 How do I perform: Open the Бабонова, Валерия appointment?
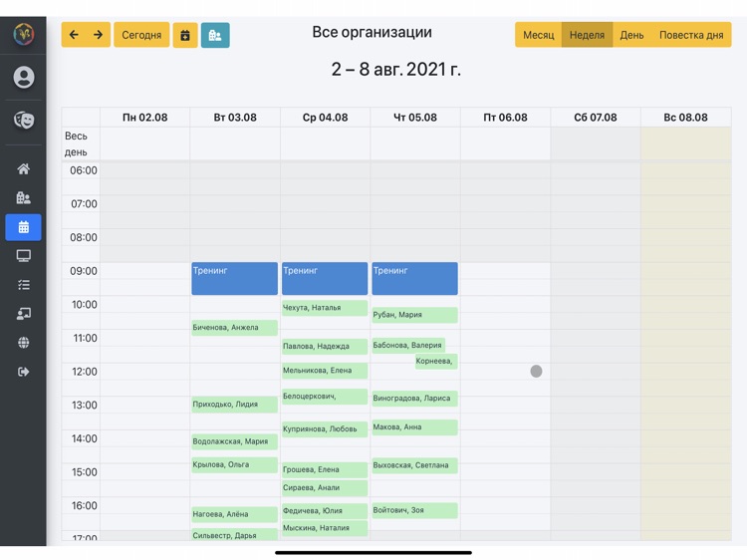[x=408, y=345]
